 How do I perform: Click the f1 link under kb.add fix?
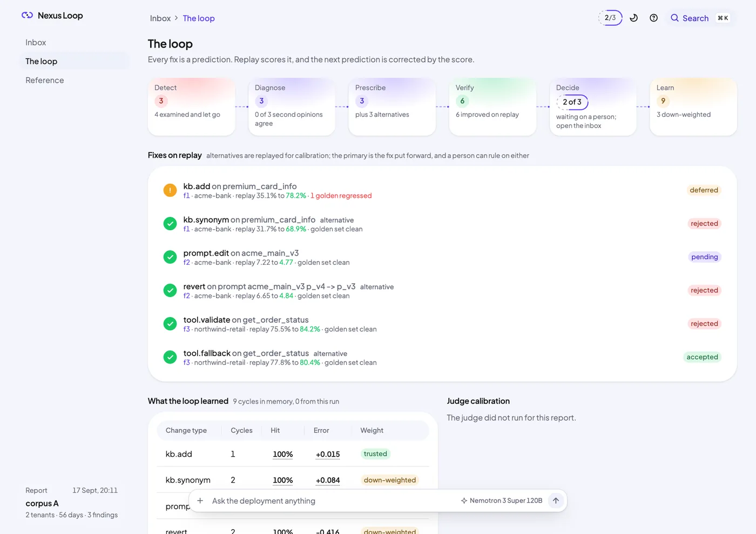(x=186, y=196)
